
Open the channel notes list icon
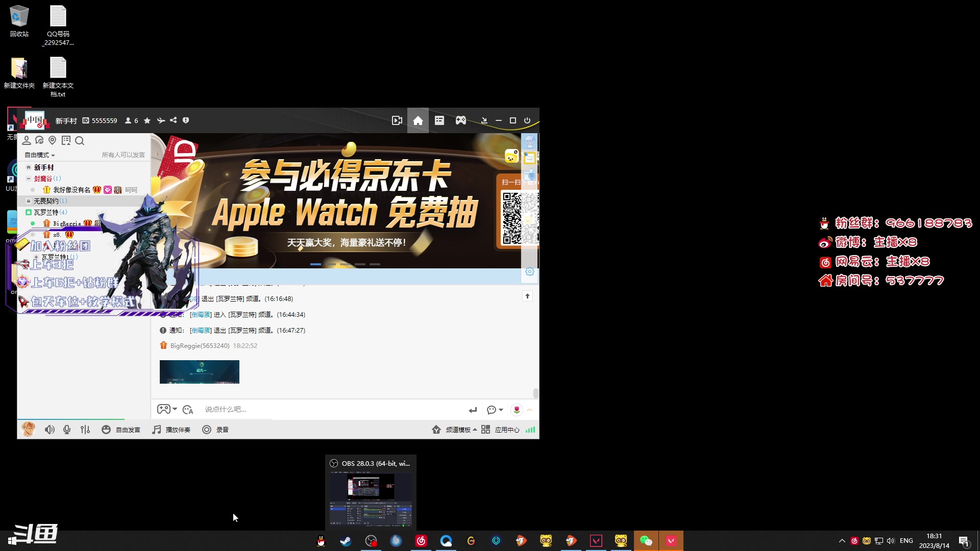pos(66,140)
